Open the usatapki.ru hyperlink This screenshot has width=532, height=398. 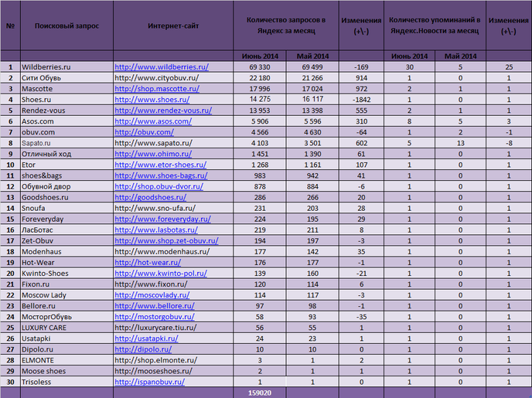[x=146, y=338]
